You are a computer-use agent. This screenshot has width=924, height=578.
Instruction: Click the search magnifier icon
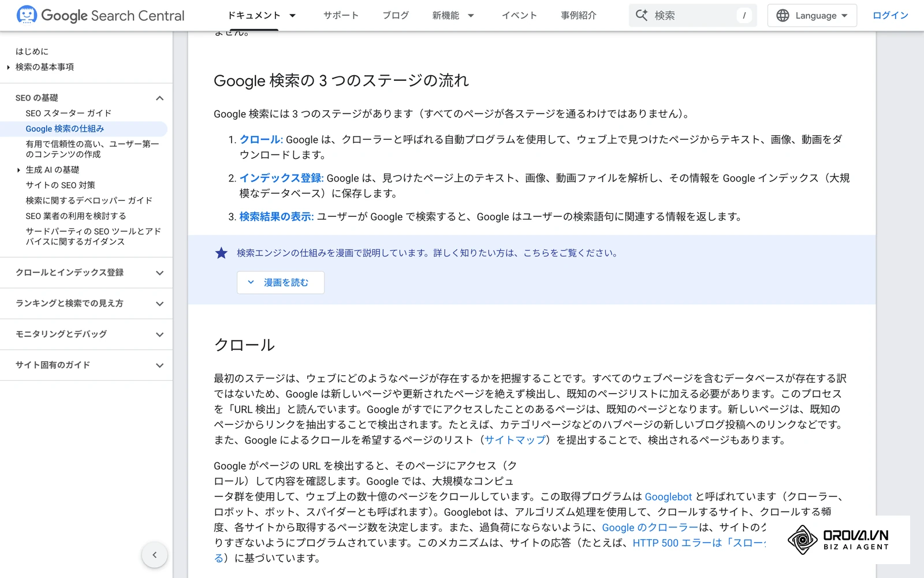[642, 16]
